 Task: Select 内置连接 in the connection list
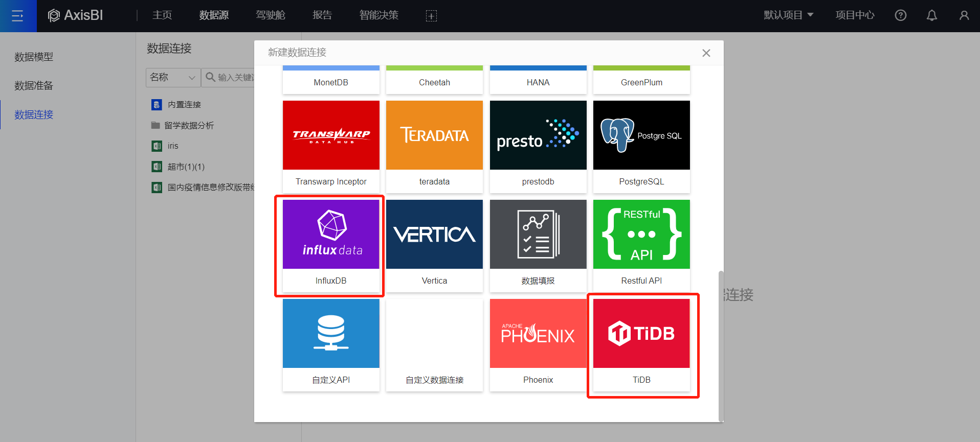click(x=184, y=104)
